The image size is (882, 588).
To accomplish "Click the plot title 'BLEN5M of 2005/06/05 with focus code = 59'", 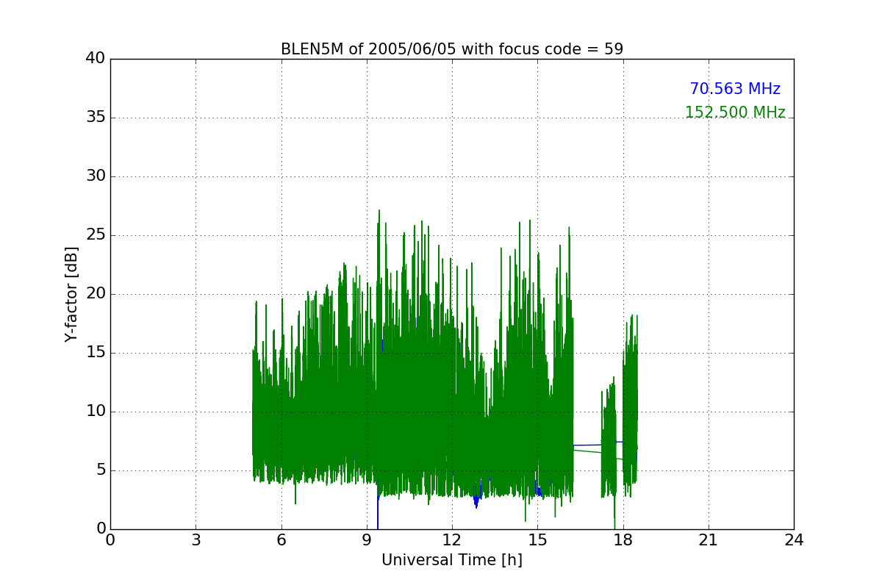I will tap(452, 49).
